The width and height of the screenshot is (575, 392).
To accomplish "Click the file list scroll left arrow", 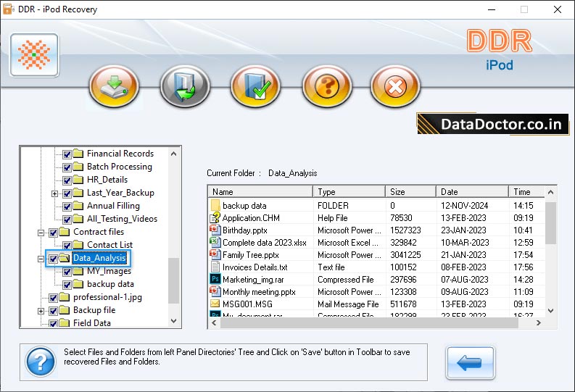I will 214,322.
